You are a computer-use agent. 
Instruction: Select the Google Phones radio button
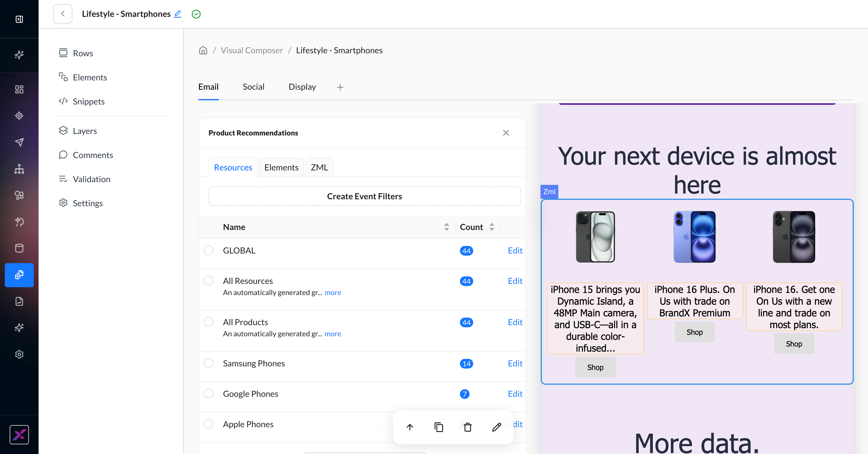pos(209,394)
